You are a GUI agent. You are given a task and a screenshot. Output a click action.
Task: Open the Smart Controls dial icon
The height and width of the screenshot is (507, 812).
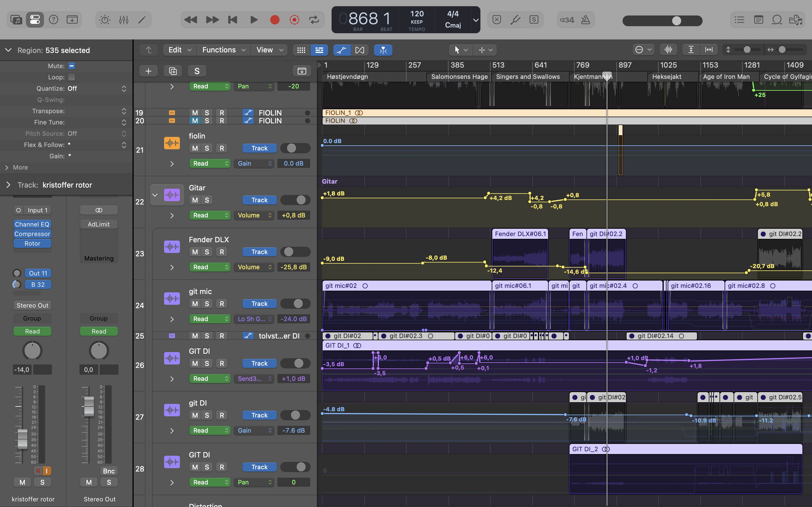105,20
